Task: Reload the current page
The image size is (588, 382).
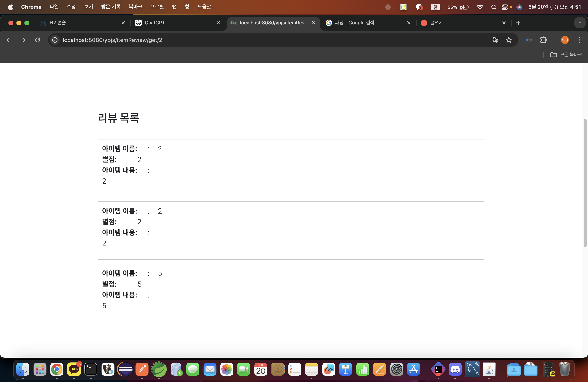Action: click(38, 40)
